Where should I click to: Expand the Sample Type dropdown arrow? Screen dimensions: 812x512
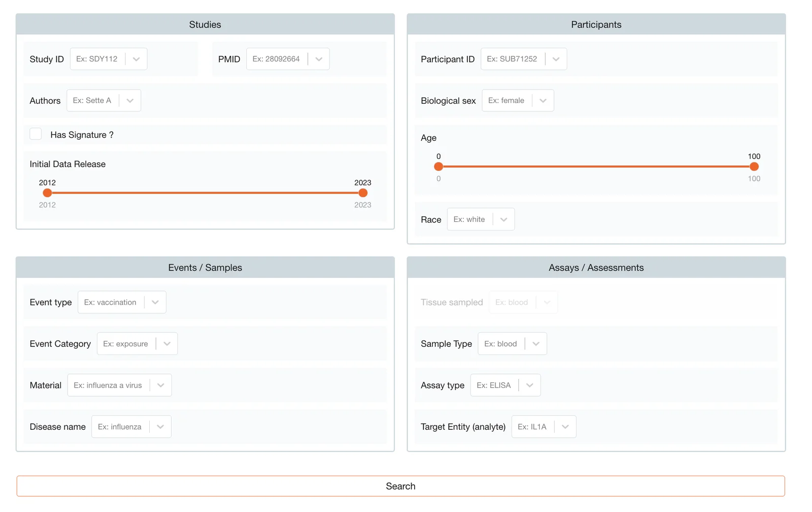[x=536, y=344]
